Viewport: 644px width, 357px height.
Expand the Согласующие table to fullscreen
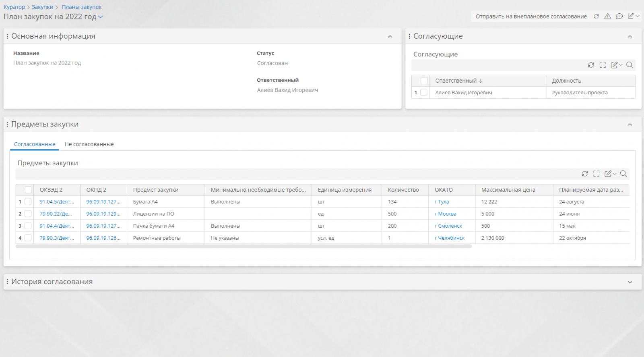[x=603, y=65]
